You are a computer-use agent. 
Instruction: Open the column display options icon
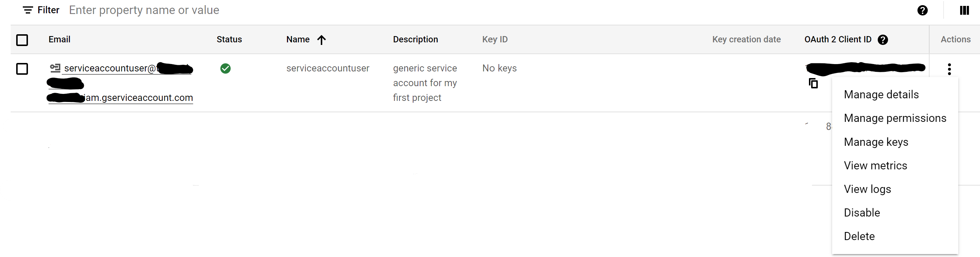[964, 10]
